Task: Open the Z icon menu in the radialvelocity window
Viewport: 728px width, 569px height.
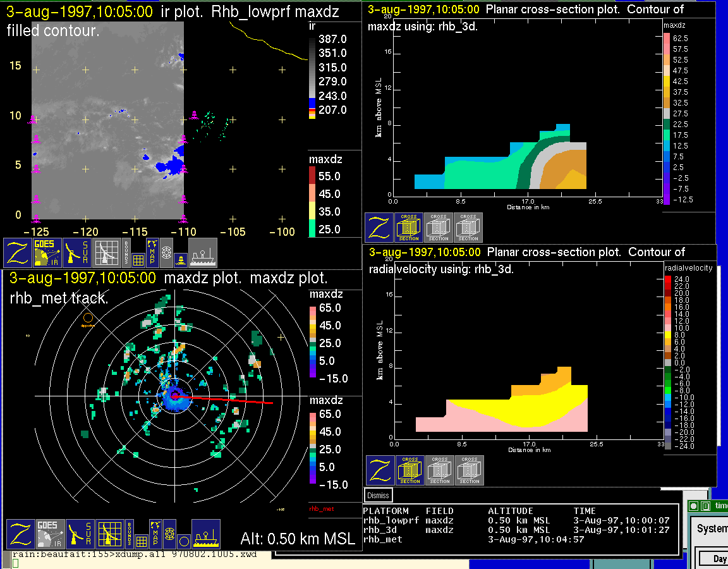Action: point(380,470)
